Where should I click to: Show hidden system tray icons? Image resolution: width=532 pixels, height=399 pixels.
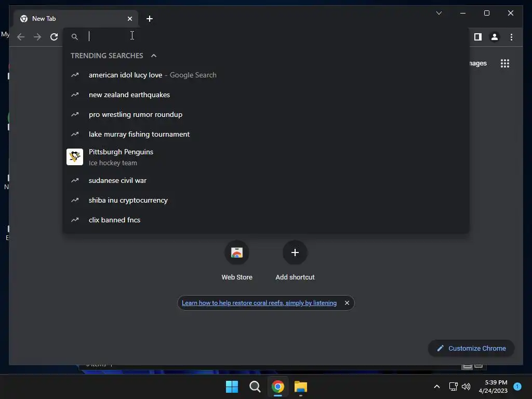coord(437,387)
